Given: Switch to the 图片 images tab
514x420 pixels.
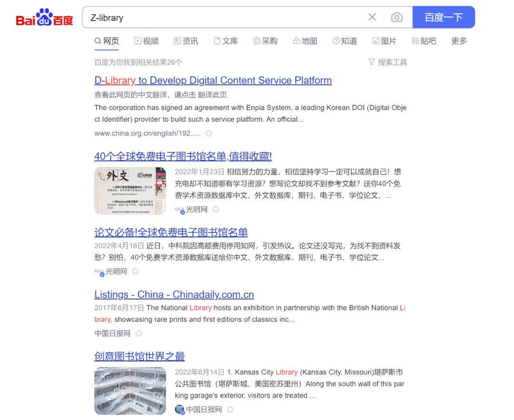Looking at the screenshot, I should tap(385, 41).
